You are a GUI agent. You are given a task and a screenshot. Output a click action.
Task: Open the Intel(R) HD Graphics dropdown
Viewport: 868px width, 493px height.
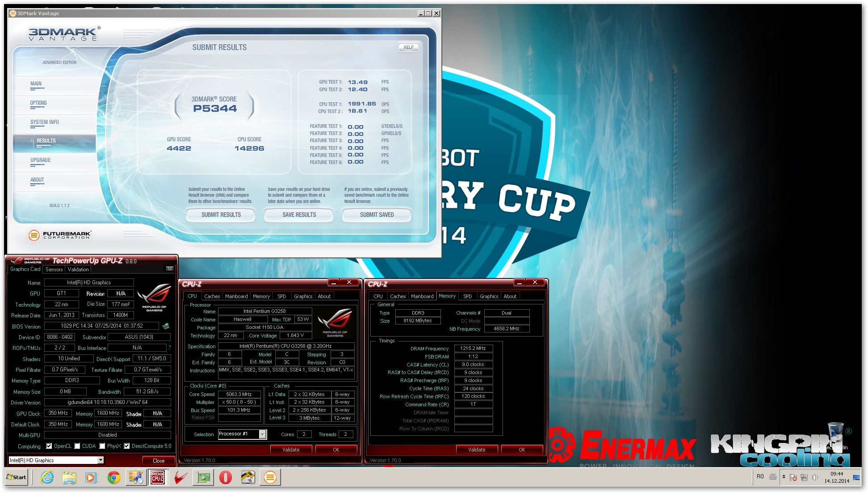pos(56,460)
